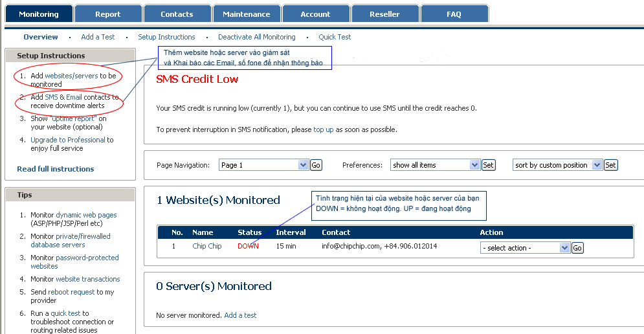Image resolution: width=644 pixels, height=334 pixels.
Task: Switch to the Report tab
Action: tap(108, 14)
